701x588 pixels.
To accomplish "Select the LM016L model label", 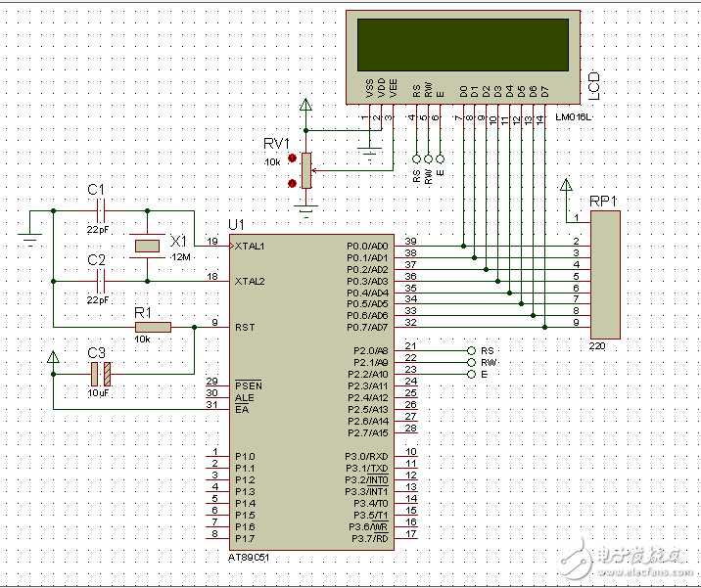I will coord(574,117).
